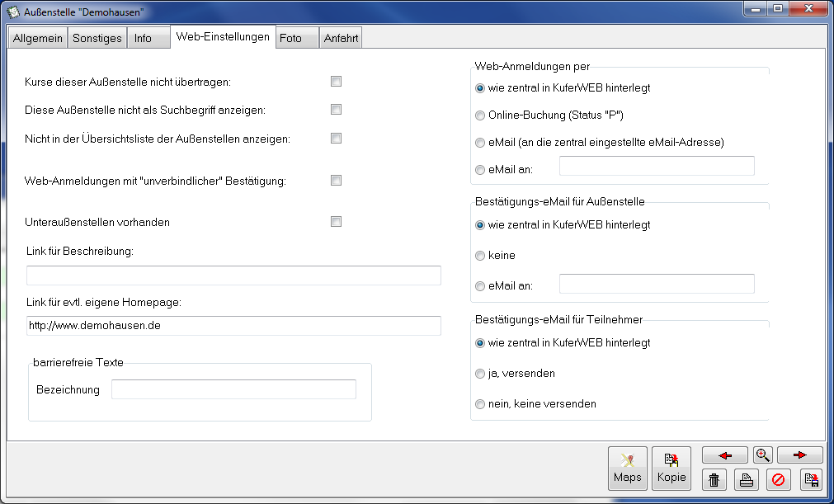Open the Sonstiges tab
This screenshot has height=504, width=834.
tap(97, 38)
